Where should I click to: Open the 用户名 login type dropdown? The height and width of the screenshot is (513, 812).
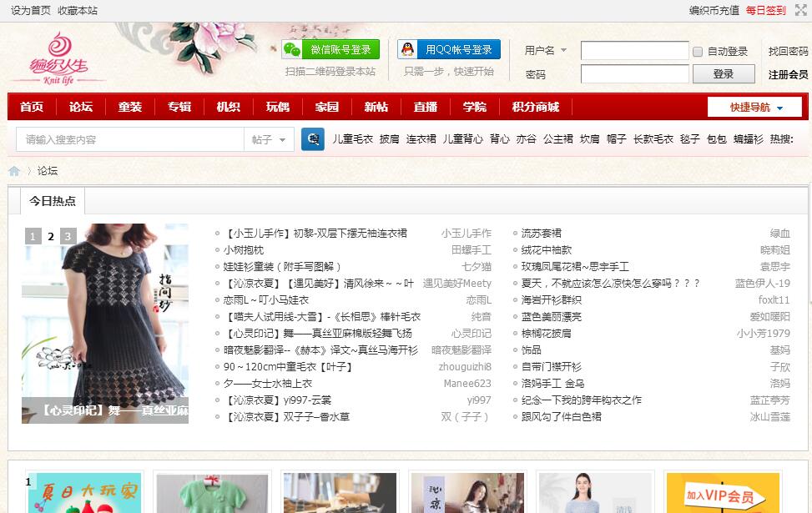(546, 51)
